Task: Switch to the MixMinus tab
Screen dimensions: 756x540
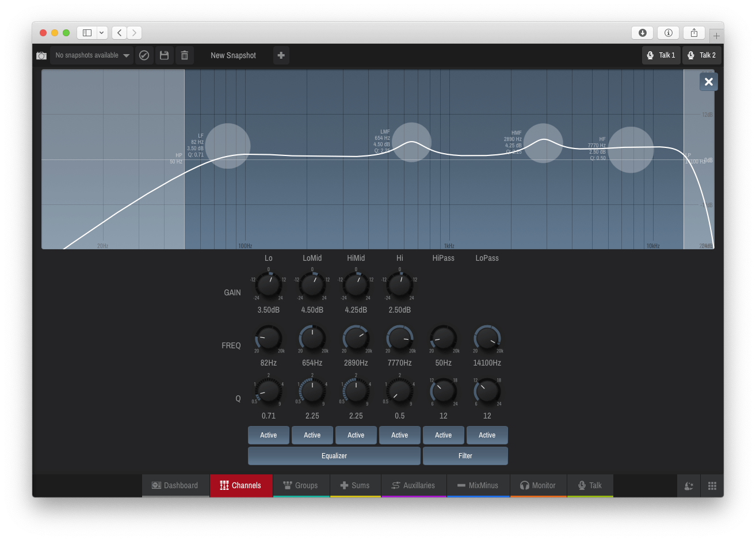Action: 478,485
